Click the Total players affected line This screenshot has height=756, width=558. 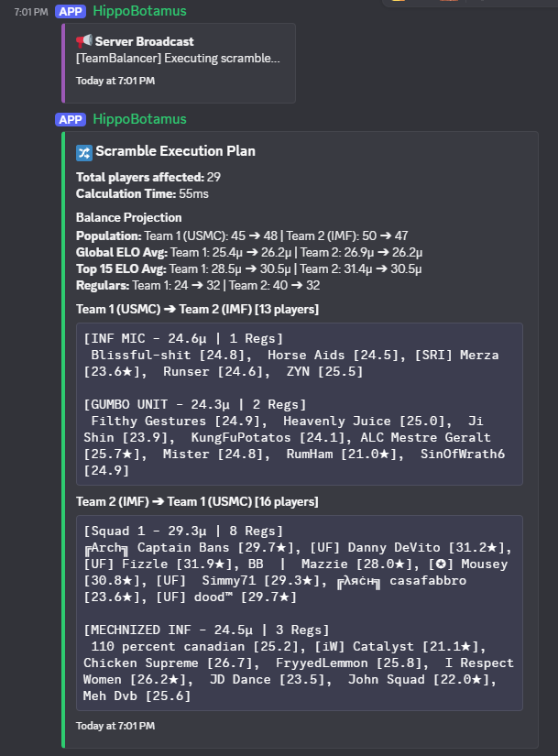(x=148, y=177)
